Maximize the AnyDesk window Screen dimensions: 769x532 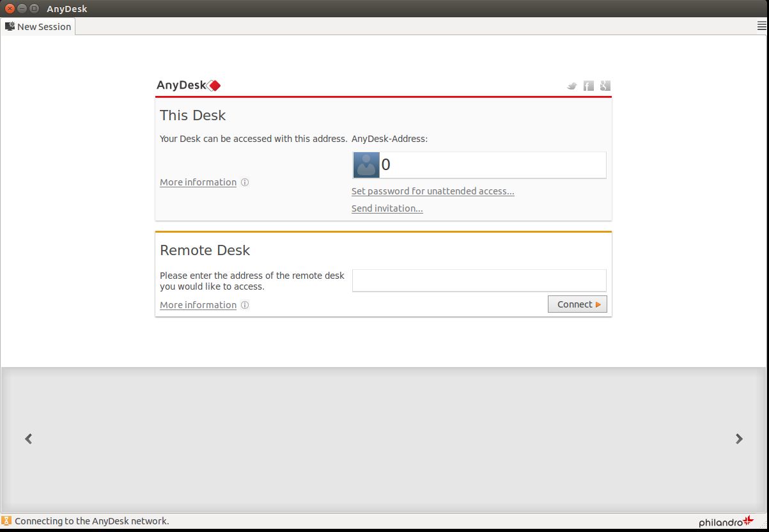click(x=34, y=8)
